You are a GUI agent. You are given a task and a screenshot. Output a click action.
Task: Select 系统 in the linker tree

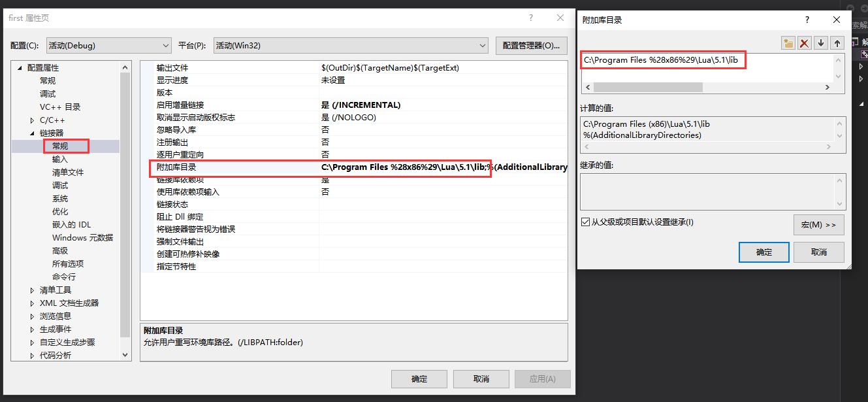(60, 199)
